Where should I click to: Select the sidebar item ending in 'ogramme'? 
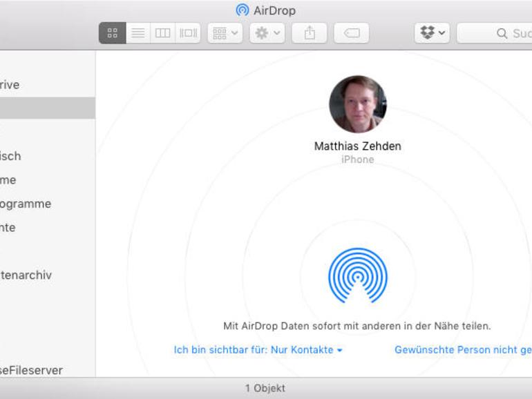point(48,204)
